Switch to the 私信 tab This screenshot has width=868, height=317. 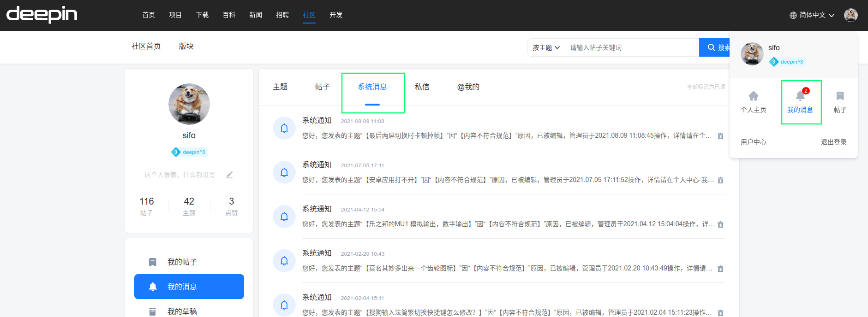click(x=422, y=87)
